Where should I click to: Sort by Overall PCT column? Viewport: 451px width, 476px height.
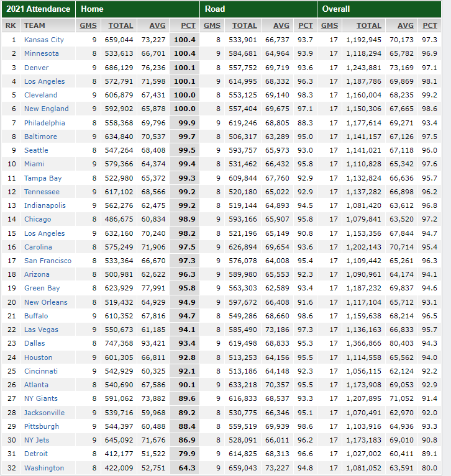pyautogui.click(x=430, y=26)
